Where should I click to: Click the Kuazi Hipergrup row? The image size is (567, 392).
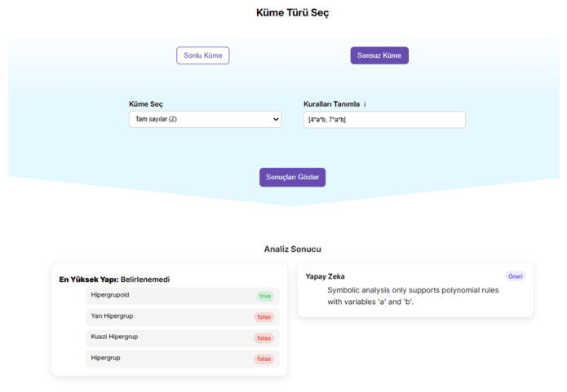[x=183, y=338]
